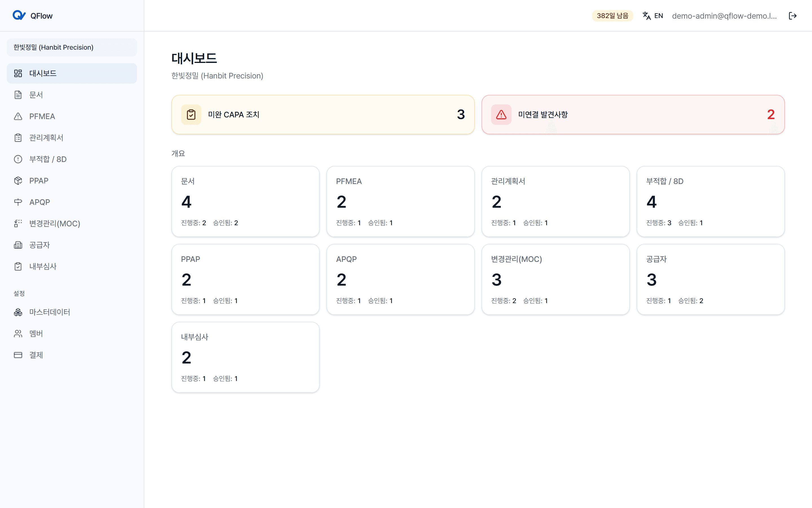
Task: Click 승인됨: 2 in 공급자 card
Action: pos(690,301)
